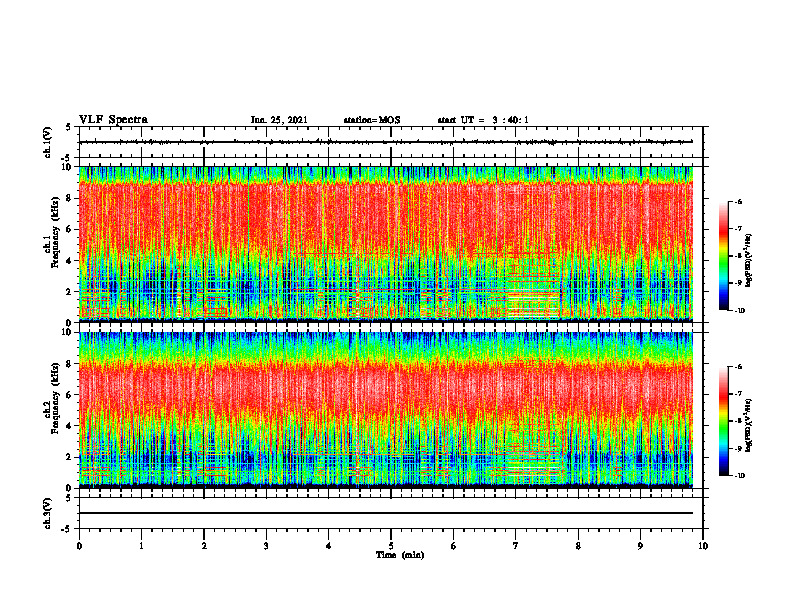
Task: Click time axis tick label "5" at bottom
Action: (391, 546)
